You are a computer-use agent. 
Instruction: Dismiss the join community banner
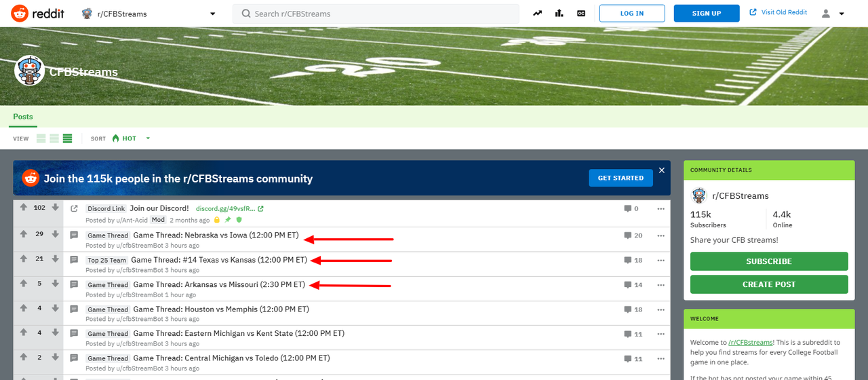(x=662, y=170)
